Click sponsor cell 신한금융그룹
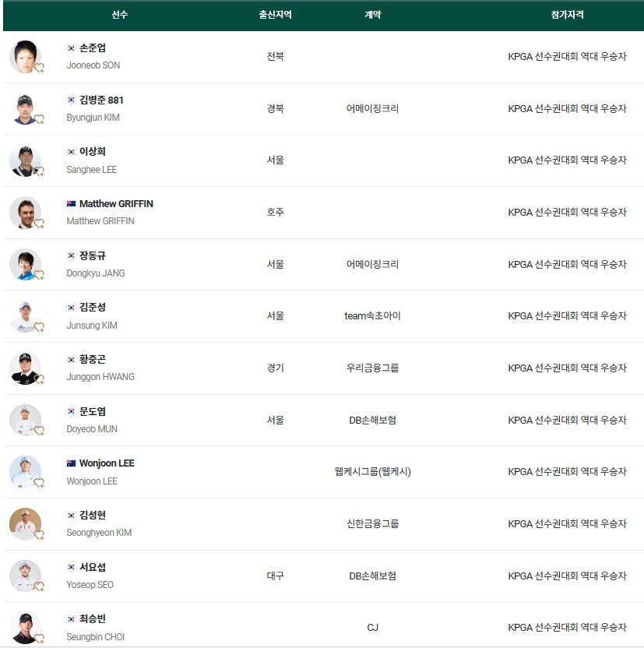Screen dimensions: 644x648 372,524
